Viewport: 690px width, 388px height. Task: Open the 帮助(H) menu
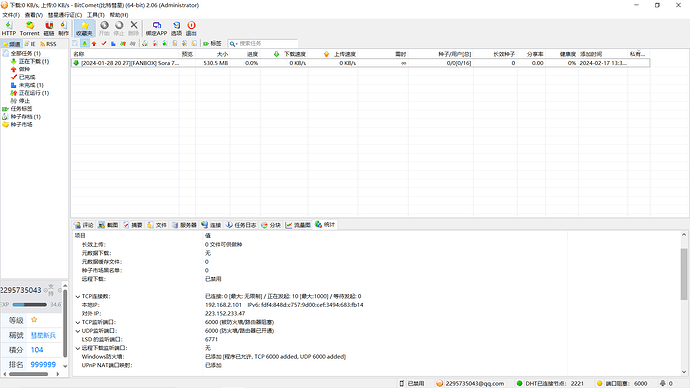click(x=119, y=15)
